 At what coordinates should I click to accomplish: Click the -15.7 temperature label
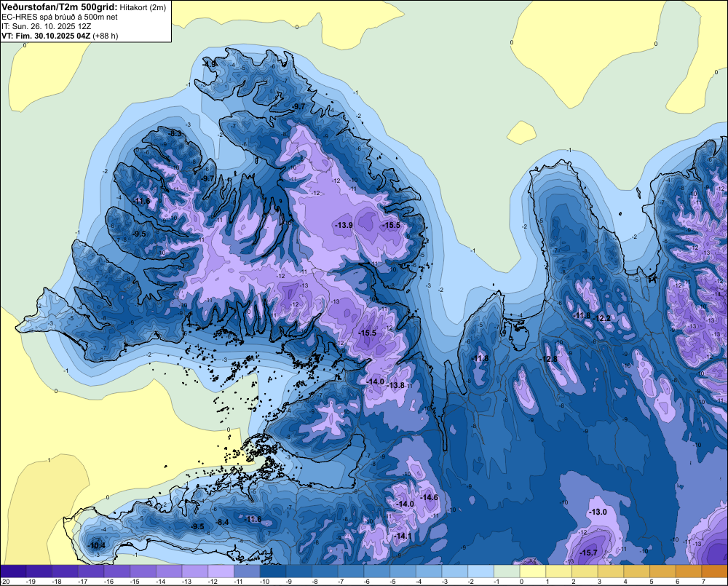click(588, 553)
